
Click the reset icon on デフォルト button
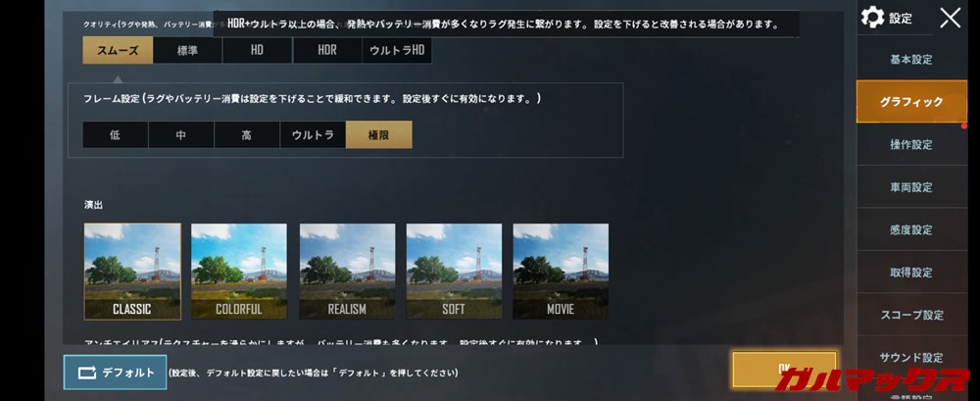(87, 373)
